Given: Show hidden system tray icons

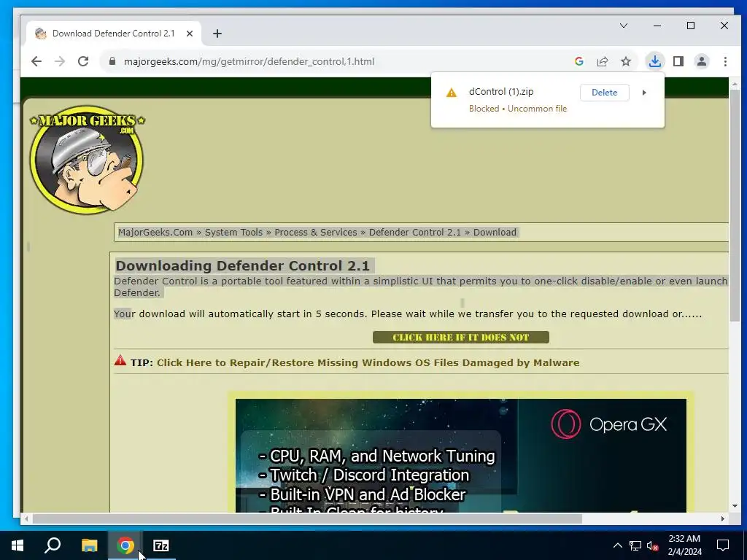Looking at the screenshot, I should tap(617, 545).
